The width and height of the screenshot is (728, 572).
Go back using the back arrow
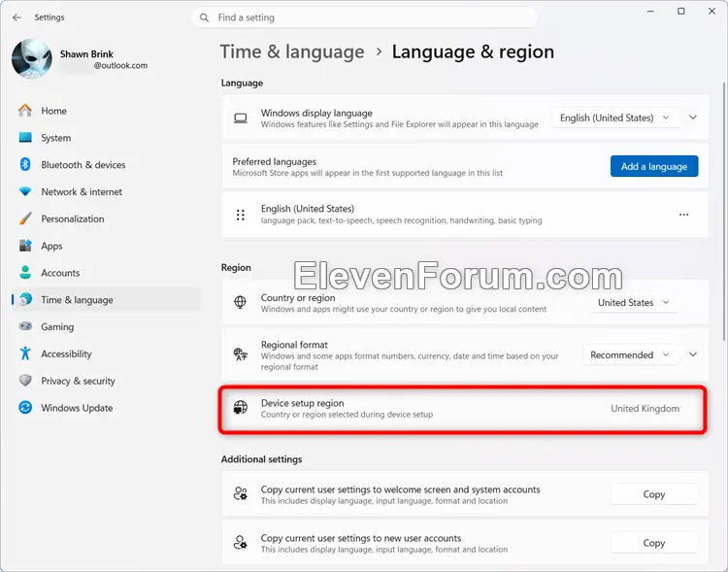[x=17, y=17]
